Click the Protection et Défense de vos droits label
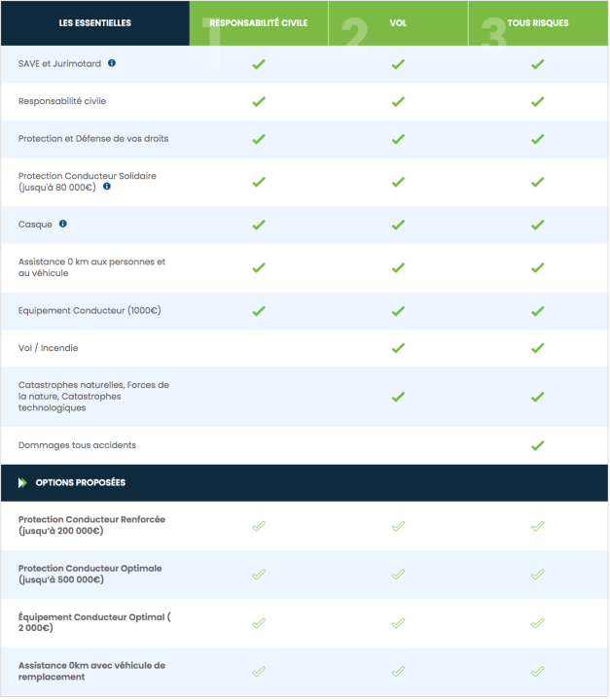Viewport: 610px width, 700px height. coord(93,138)
